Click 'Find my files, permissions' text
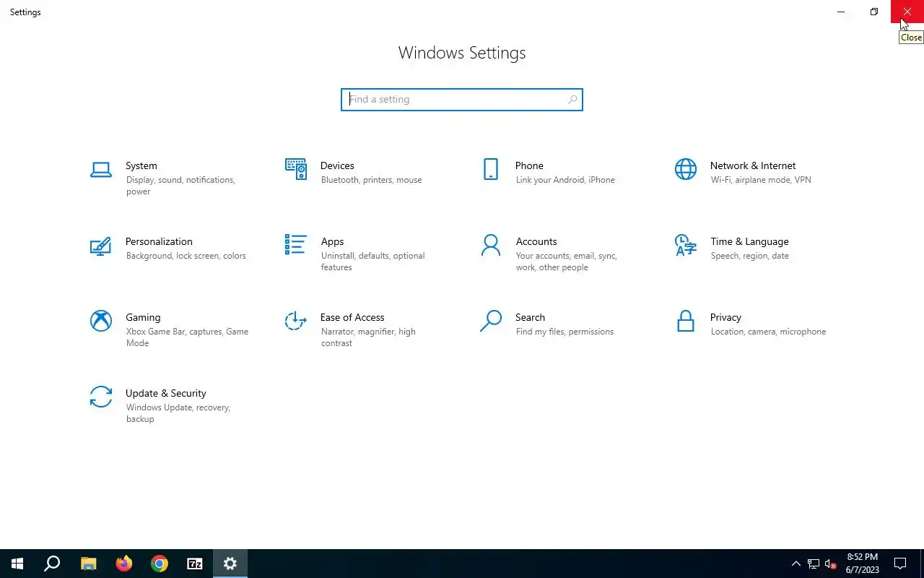Image resolution: width=924 pixels, height=578 pixels. pyautogui.click(x=565, y=332)
